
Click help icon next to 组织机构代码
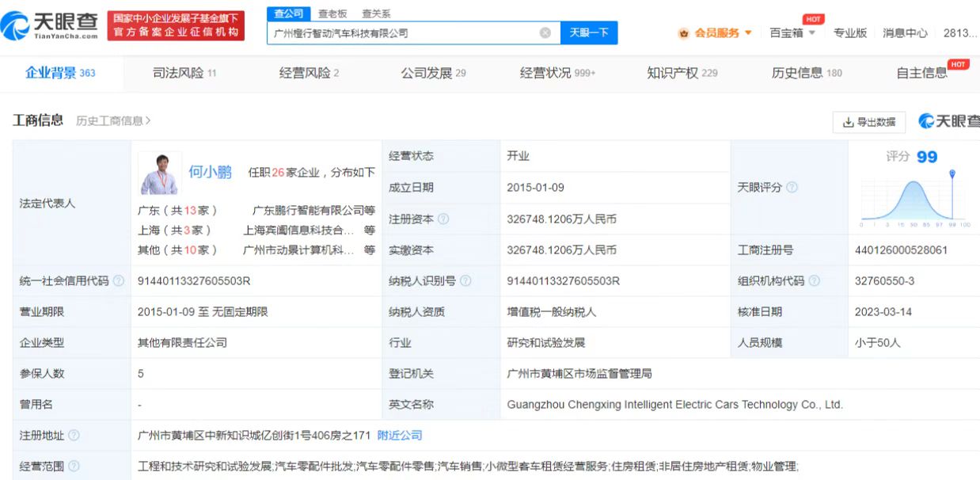tap(814, 280)
